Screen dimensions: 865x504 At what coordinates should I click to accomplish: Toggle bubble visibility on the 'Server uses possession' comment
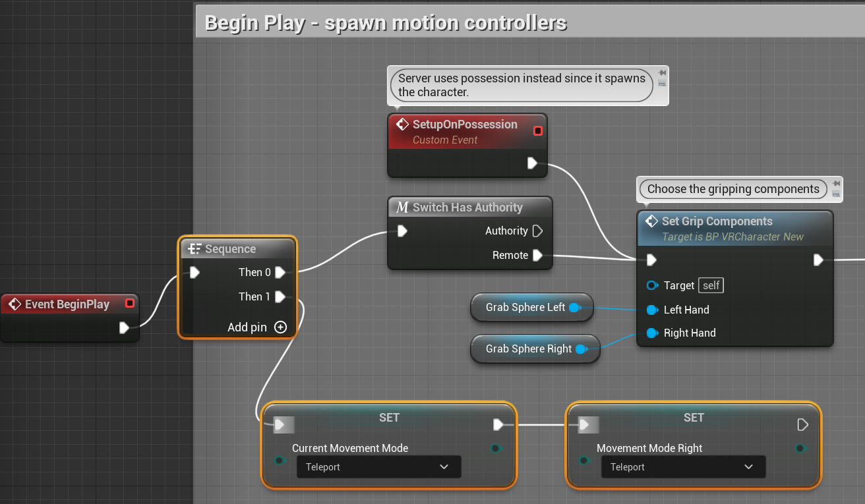coord(662,84)
